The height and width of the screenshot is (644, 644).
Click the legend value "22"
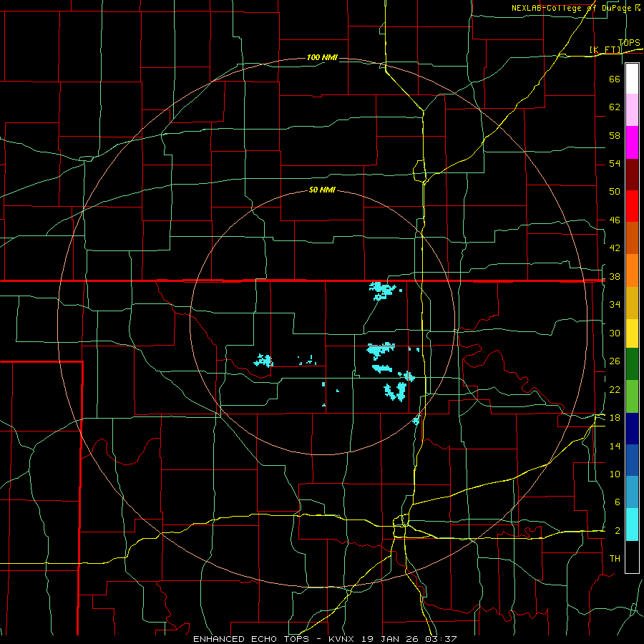(x=615, y=389)
